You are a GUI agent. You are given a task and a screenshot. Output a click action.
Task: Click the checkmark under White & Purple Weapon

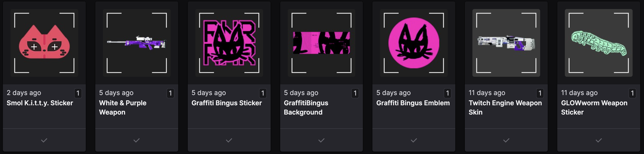pyautogui.click(x=136, y=140)
